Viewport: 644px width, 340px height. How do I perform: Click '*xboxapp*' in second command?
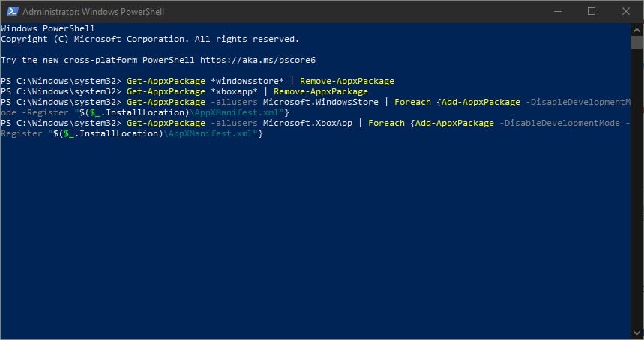pyautogui.click(x=234, y=91)
